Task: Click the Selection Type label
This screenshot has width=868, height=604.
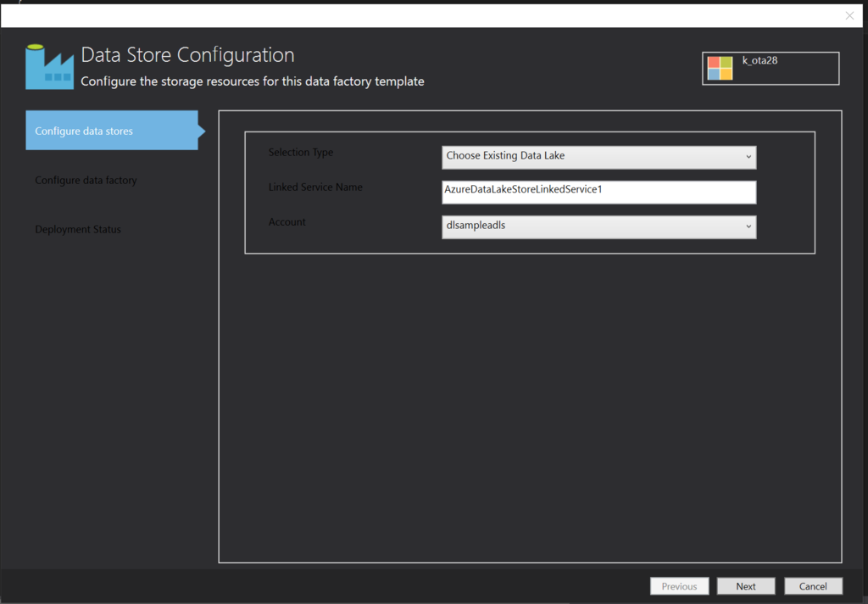Action: pos(301,153)
